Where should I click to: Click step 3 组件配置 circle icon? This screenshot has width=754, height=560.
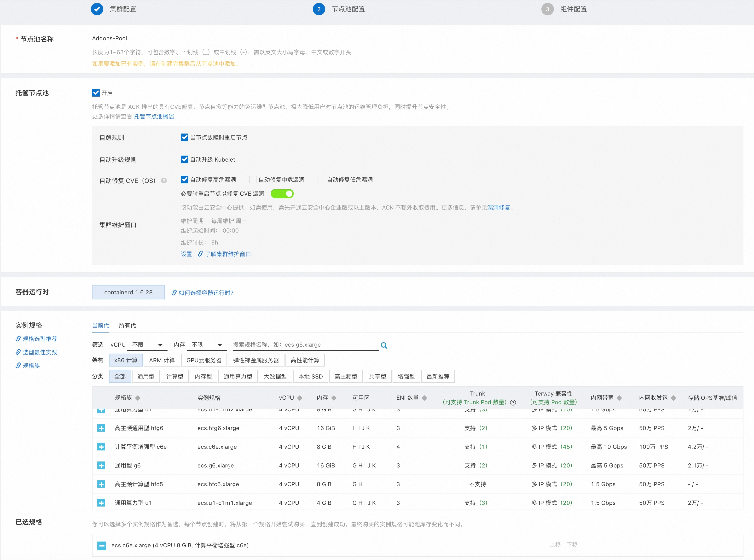tap(547, 9)
